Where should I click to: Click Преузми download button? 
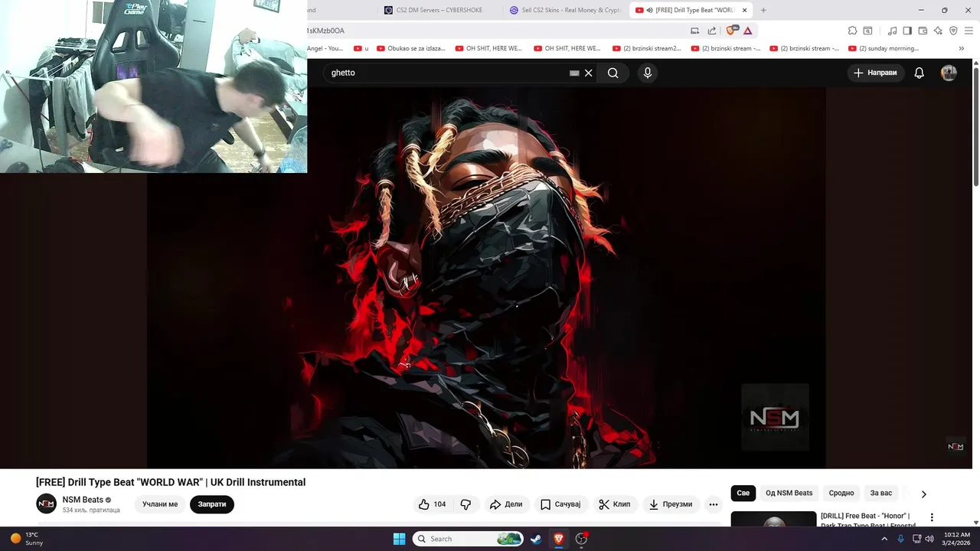671,504
